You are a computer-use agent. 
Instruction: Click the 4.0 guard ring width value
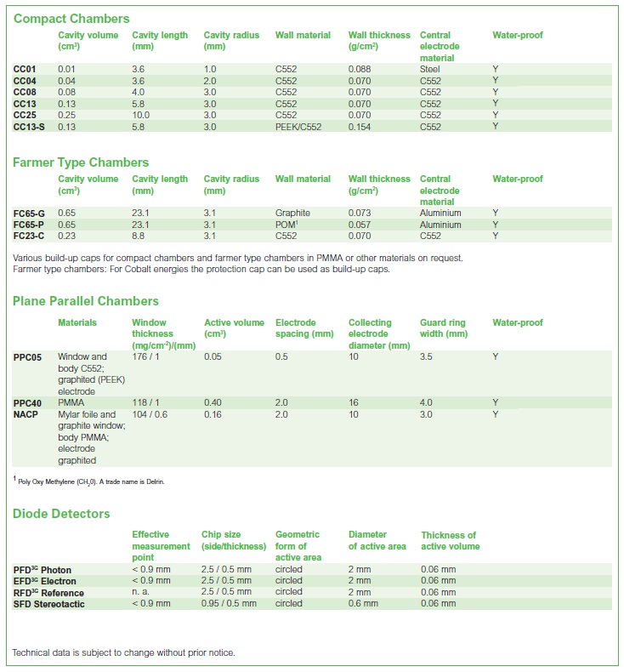pyautogui.click(x=426, y=402)
